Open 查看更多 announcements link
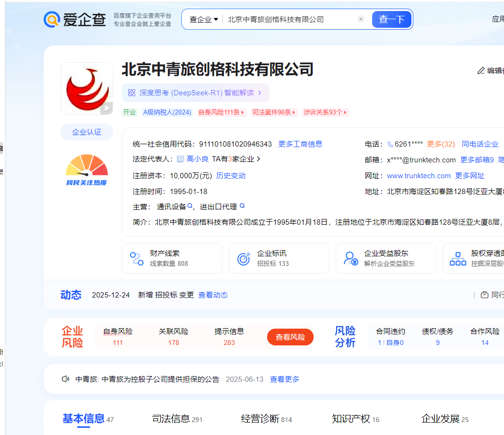 pos(284,379)
